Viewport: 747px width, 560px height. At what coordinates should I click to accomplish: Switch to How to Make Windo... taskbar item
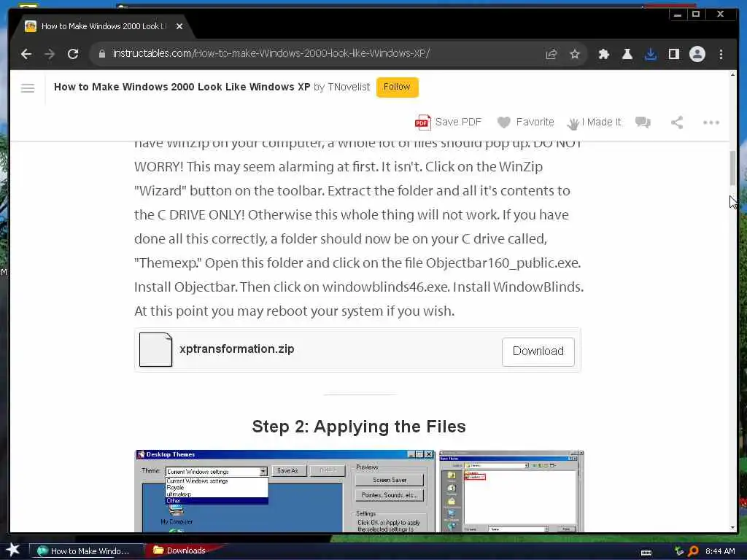click(x=87, y=551)
